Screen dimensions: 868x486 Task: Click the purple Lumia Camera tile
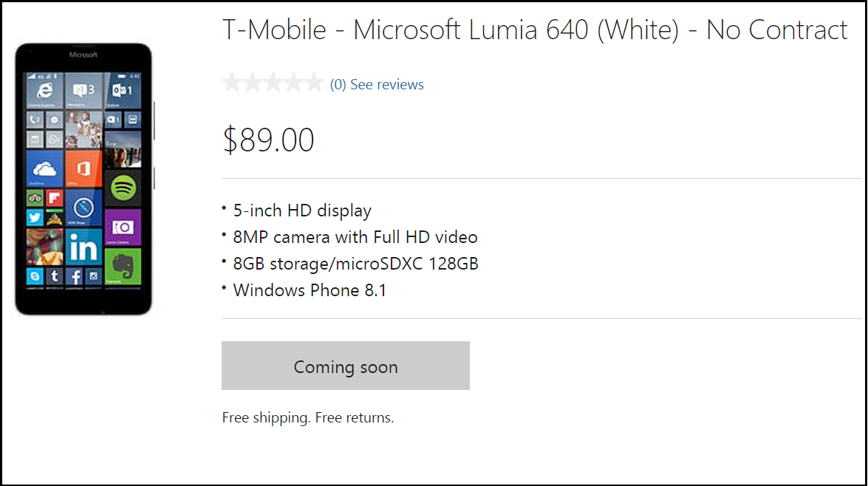click(123, 227)
